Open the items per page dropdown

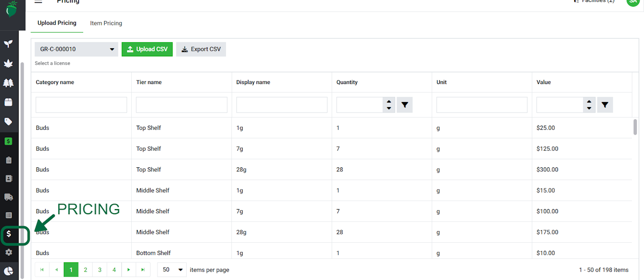tap(172, 270)
